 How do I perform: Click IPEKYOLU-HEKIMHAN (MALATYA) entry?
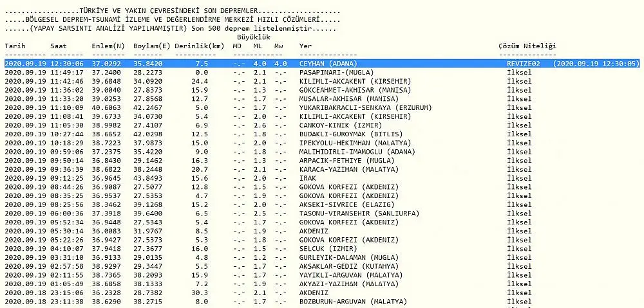click(x=355, y=143)
